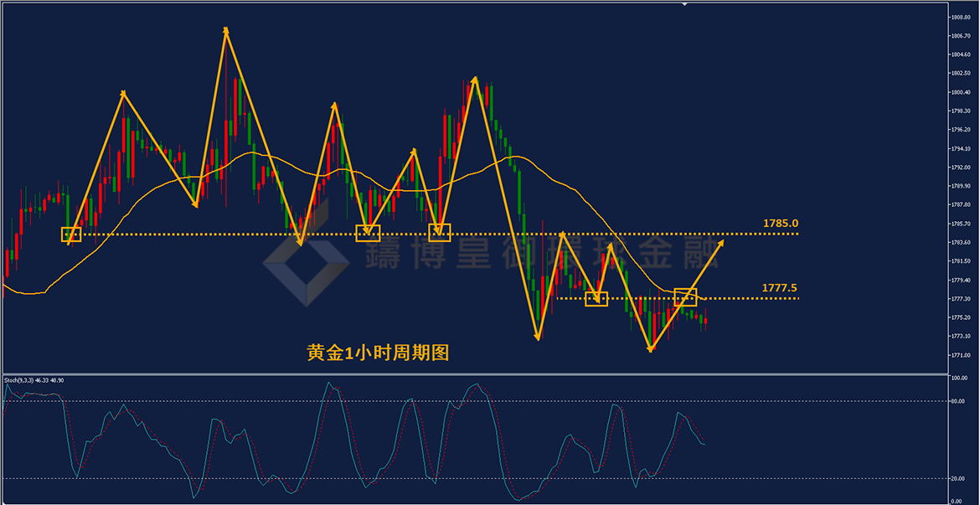Image resolution: width=980 pixels, height=505 pixels.
Task: Click the 1777.5 price level label
Action: click(780, 287)
